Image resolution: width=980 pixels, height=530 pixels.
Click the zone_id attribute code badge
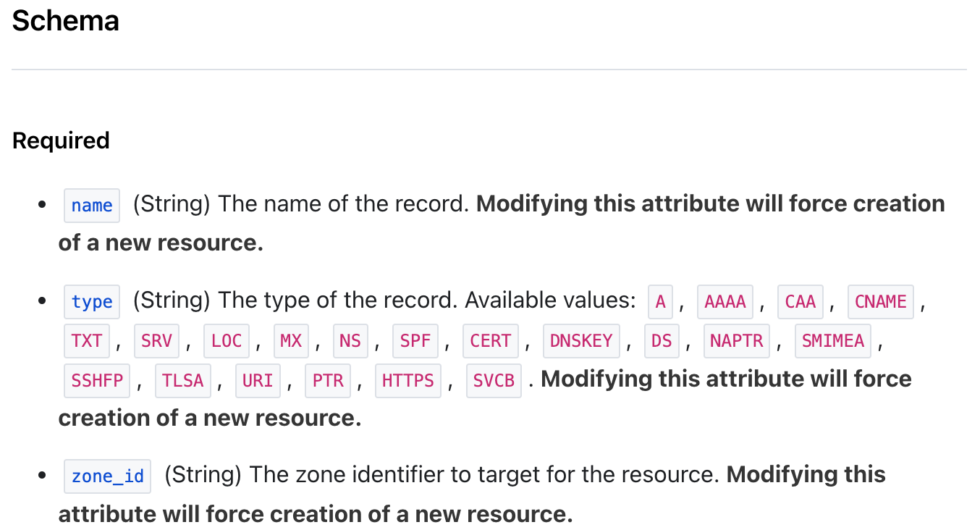pos(107,476)
